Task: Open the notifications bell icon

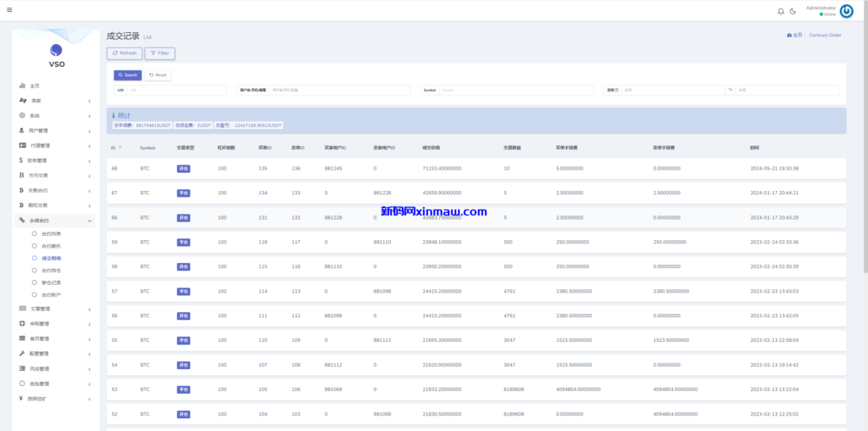Action: (781, 11)
